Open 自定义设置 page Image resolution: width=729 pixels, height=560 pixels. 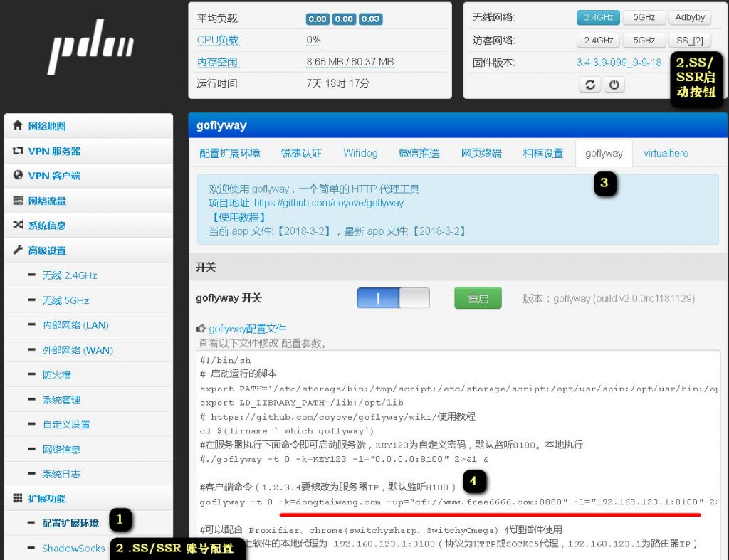point(66,424)
